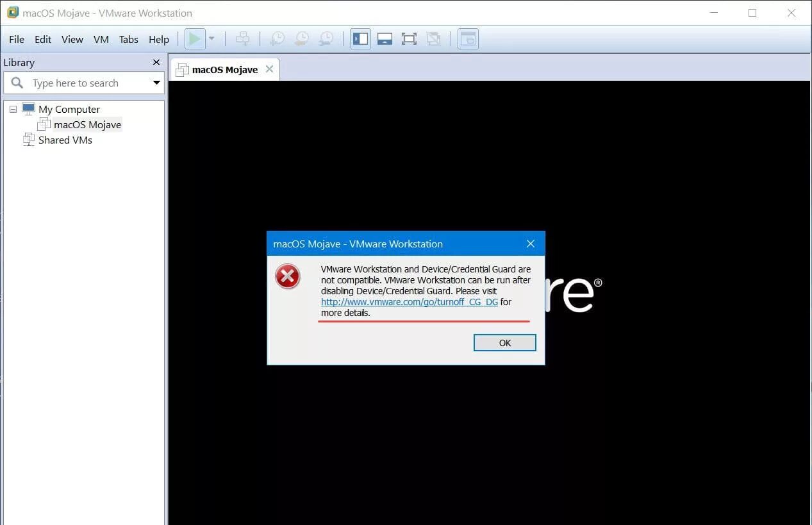Screen dimensions: 812x525
Task: Open the VM menu
Action: click(x=101, y=39)
